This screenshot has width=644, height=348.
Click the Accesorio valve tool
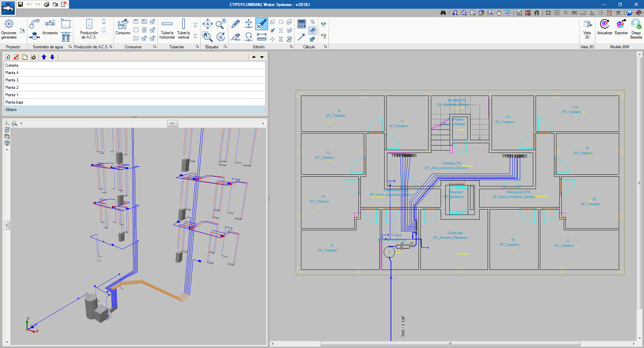click(50, 27)
